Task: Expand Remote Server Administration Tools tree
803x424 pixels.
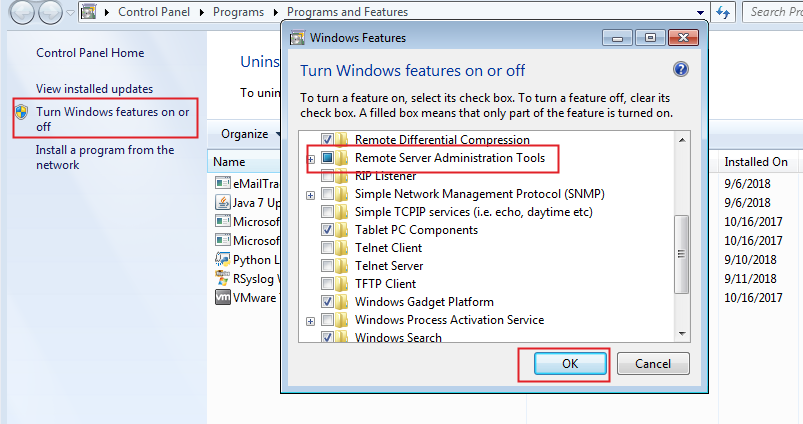Action: coord(310,159)
